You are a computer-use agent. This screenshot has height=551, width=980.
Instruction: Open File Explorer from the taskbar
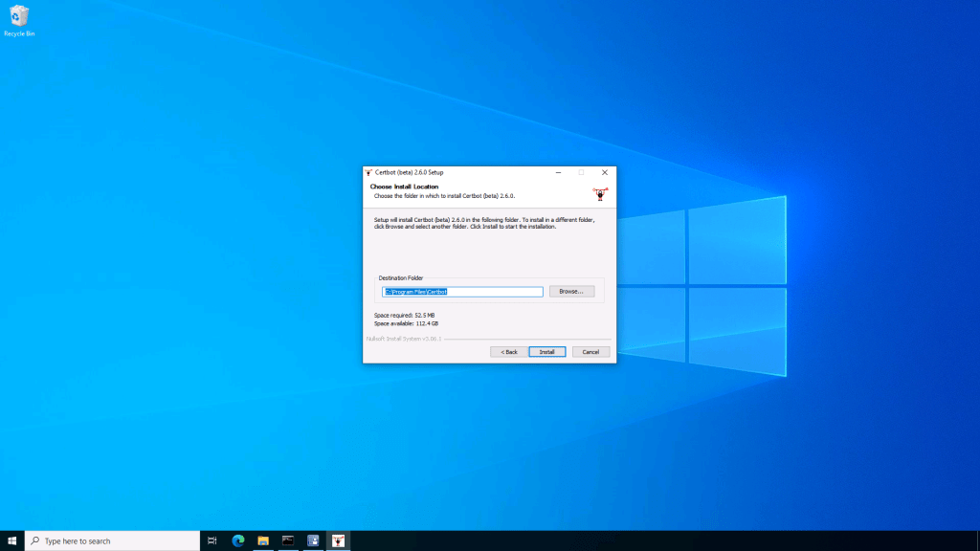(x=263, y=540)
